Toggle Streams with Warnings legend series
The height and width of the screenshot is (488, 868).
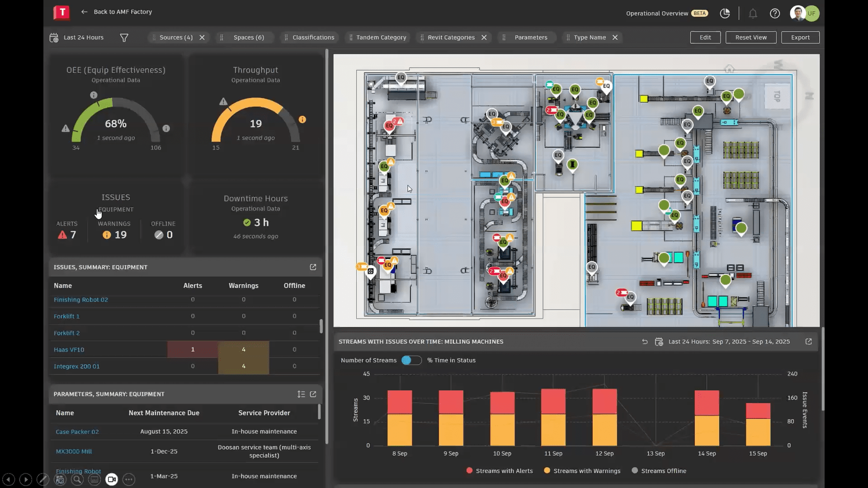582,471
